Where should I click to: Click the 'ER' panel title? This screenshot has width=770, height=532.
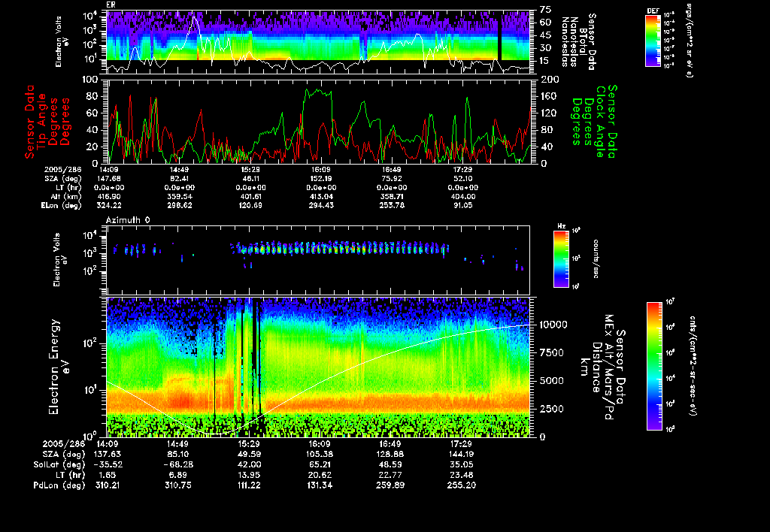[111, 5]
